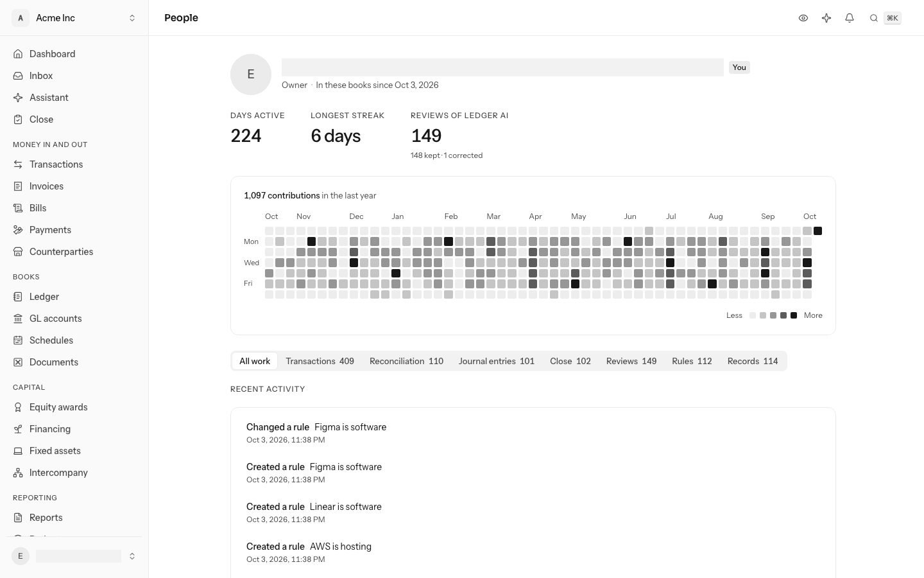The height and width of the screenshot is (578, 924).
Task: Select the All work tab
Action: pyautogui.click(x=255, y=361)
